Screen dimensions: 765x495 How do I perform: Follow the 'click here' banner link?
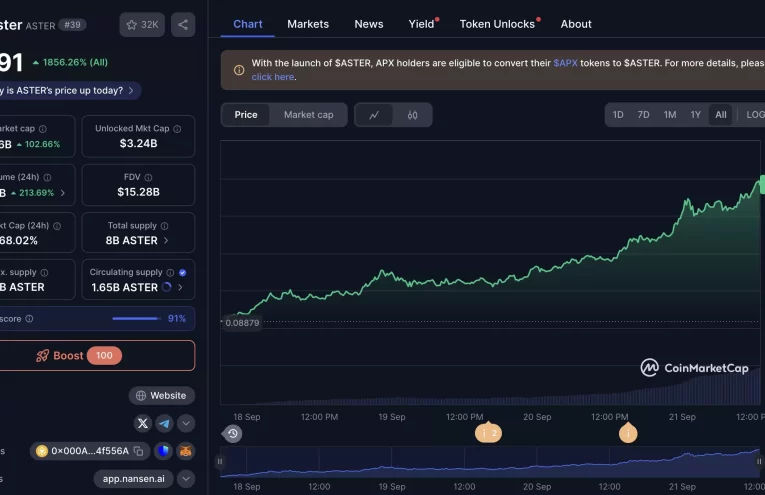[x=273, y=77]
